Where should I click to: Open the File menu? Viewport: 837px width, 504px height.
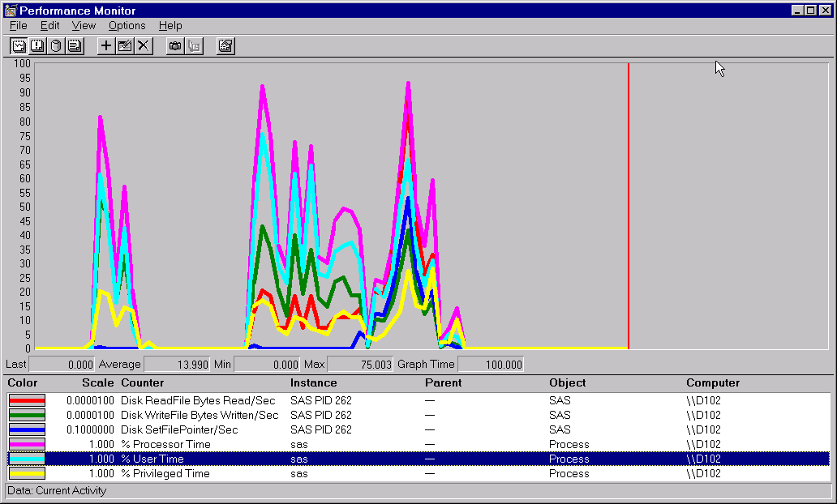pyautogui.click(x=18, y=25)
